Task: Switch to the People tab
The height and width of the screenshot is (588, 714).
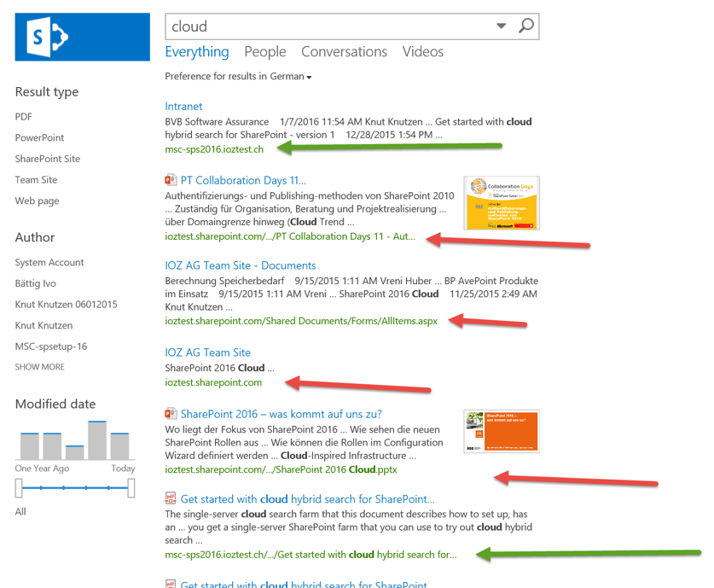Action: point(265,52)
